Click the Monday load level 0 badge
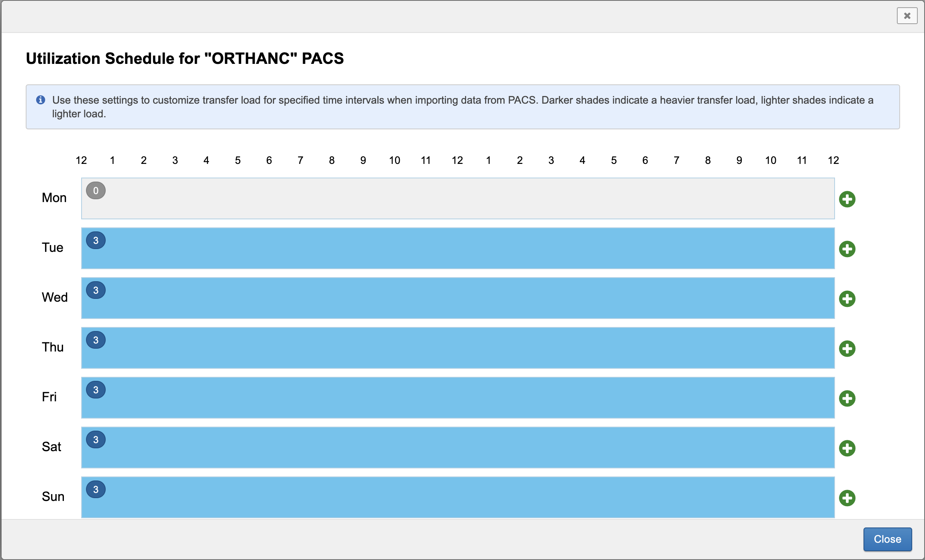This screenshot has width=925, height=560. tap(96, 190)
